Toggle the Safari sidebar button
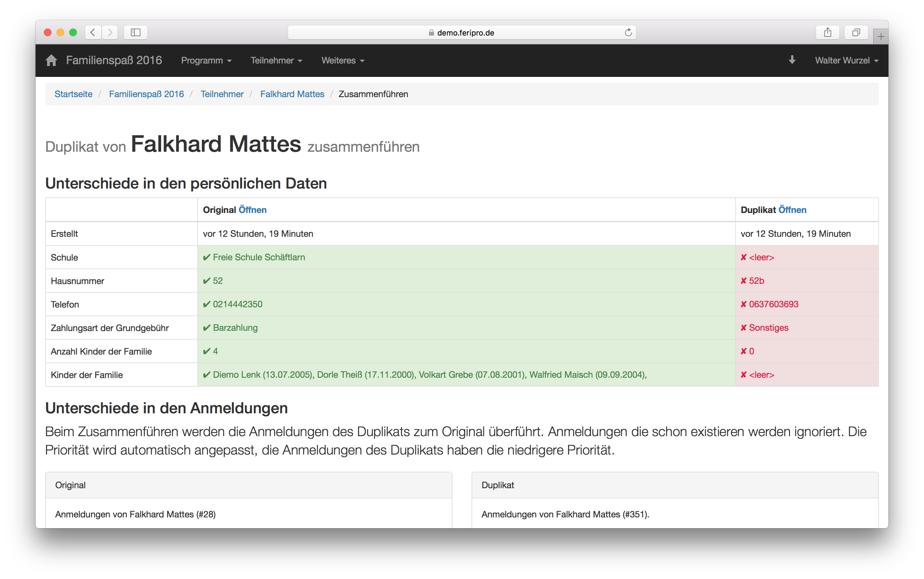924x579 pixels. click(x=136, y=33)
